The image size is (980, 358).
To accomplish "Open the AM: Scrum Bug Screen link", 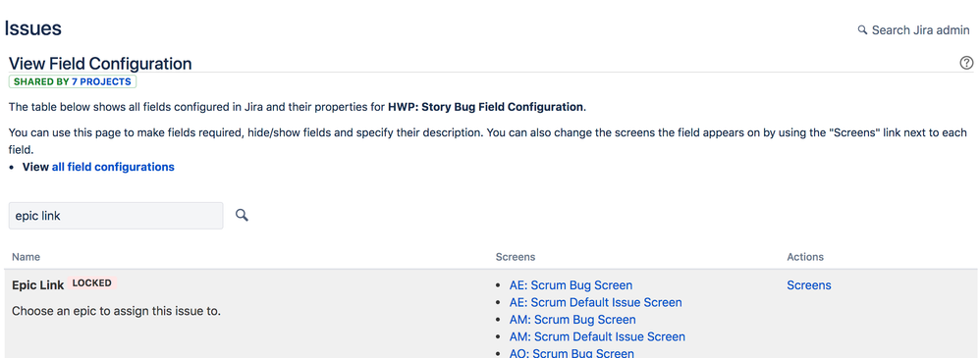I will 572,320.
